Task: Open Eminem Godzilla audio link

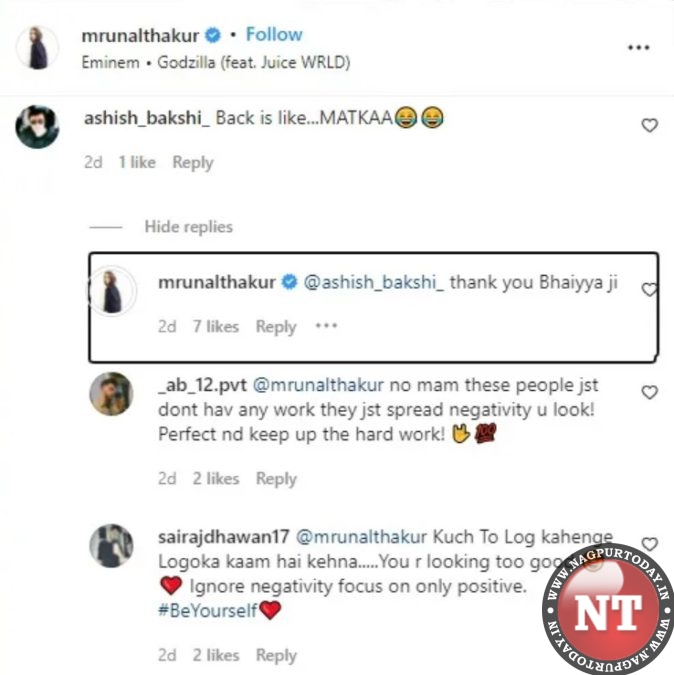Action: [216, 62]
